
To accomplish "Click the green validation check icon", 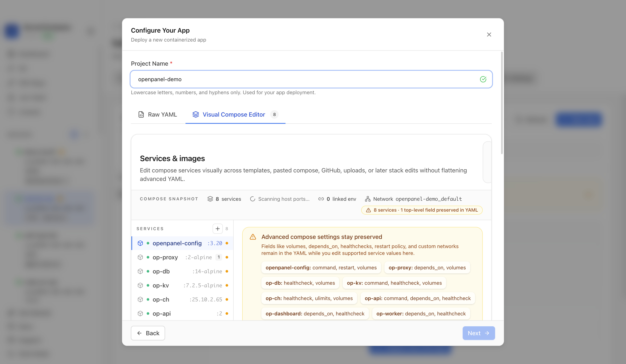I will point(483,79).
